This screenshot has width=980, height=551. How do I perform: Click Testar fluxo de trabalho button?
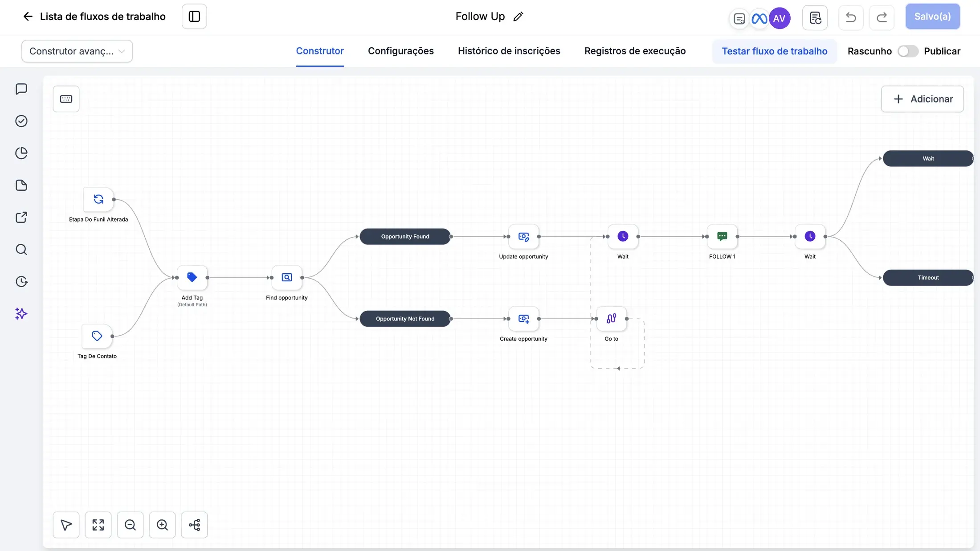[774, 51]
